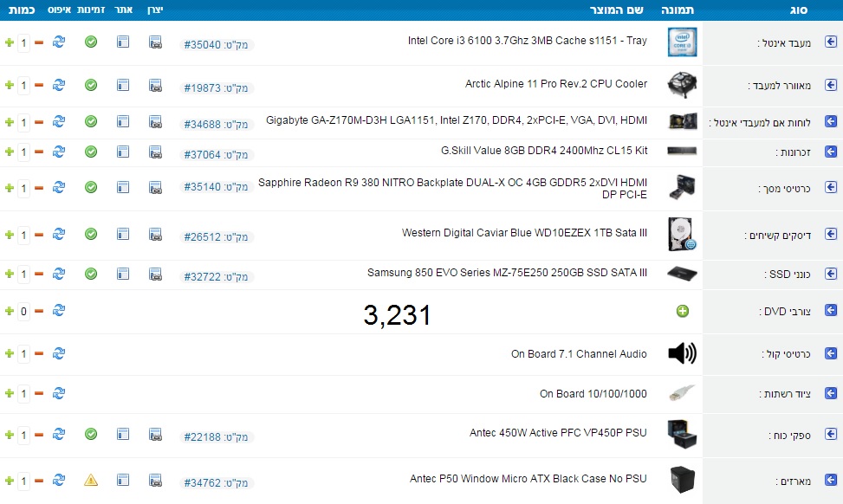Open site icon for G.Skill Value 8GB DDR4
This screenshot has height=504, width=843.
123,152
